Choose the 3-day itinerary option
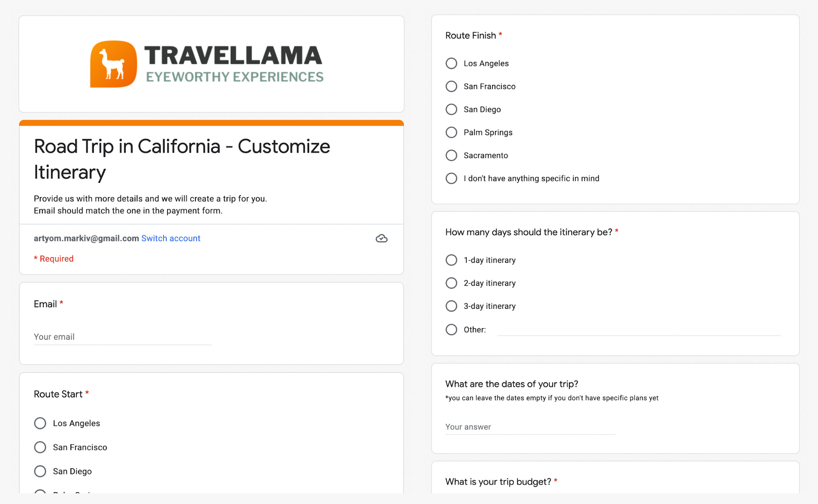This screenshot has height=504, width=818. 451,306
